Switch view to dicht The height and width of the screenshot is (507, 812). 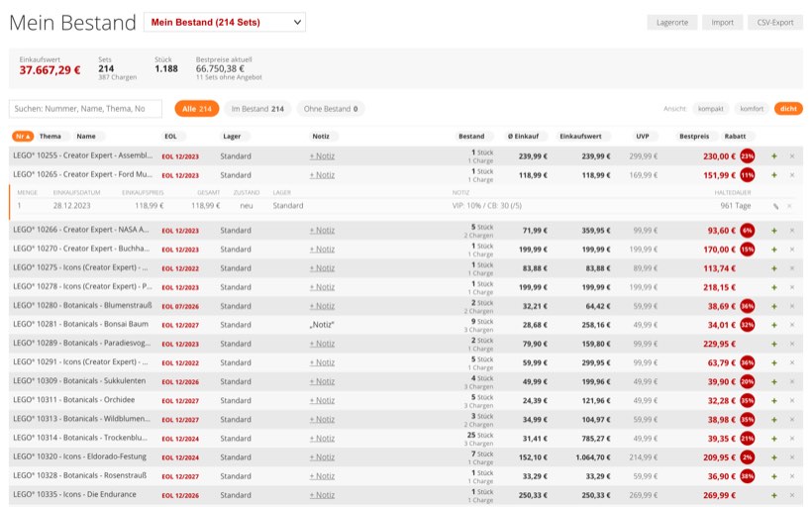(788, 109)
